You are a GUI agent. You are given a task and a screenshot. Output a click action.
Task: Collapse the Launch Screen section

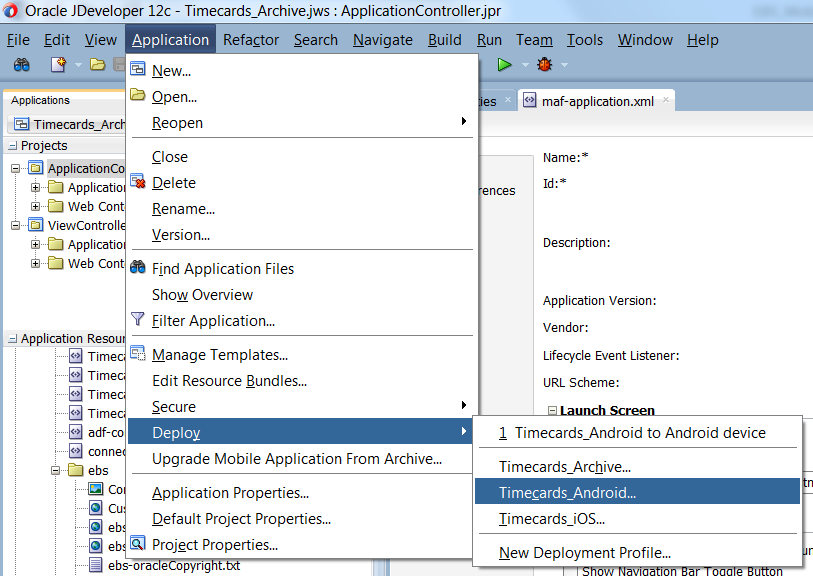click(552, 411)
